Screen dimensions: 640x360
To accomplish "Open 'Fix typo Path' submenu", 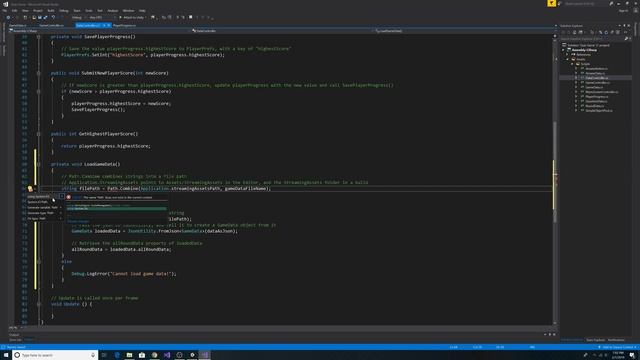I will click(x=44, y=218).
